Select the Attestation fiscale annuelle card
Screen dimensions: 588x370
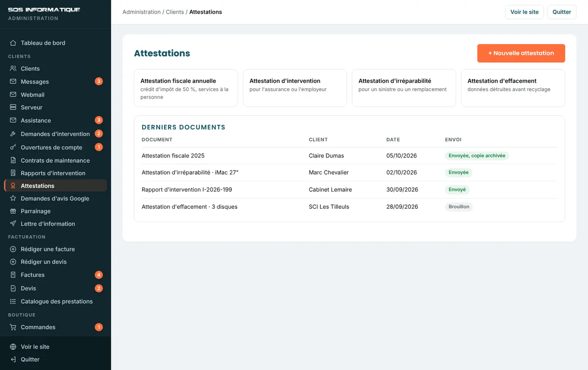pyautogui.click(x=186, y=88)
